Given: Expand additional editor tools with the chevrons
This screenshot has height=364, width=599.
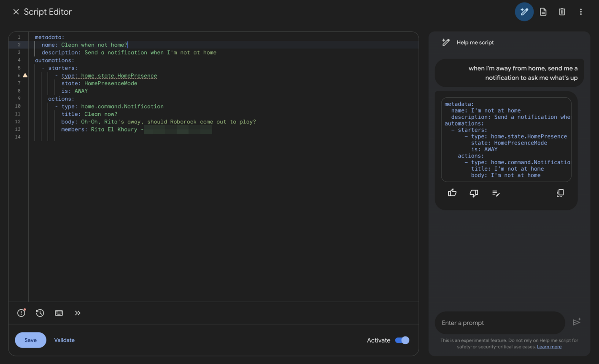Looking at the screenshot, I should [78, 313].
